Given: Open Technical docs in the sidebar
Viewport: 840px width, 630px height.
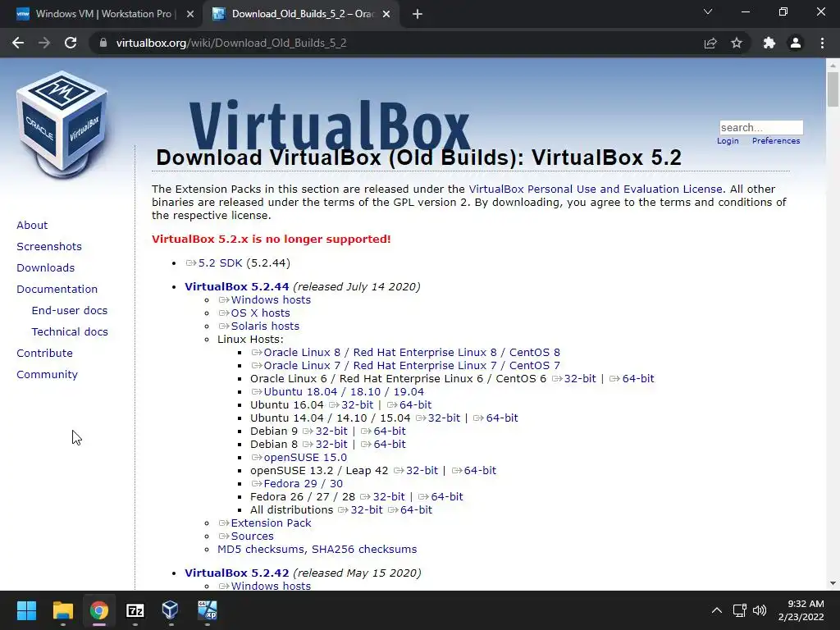Looking at the screenshot, I should point(70,332).
